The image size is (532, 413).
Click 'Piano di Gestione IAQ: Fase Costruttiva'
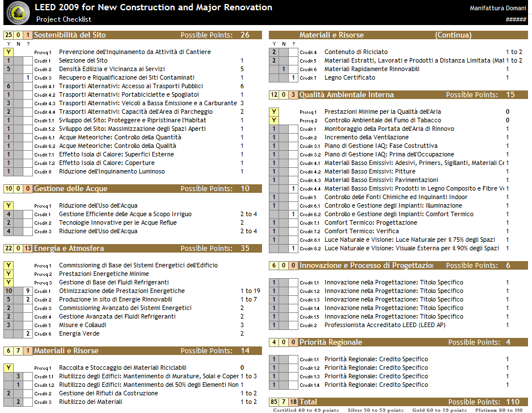point(381,146)
